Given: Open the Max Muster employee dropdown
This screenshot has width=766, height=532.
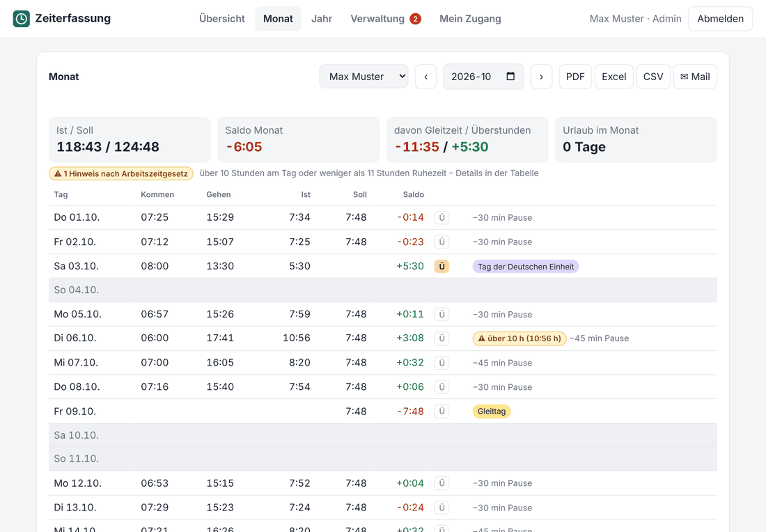Looking at the screenshot, I should [x=364, y=77].
